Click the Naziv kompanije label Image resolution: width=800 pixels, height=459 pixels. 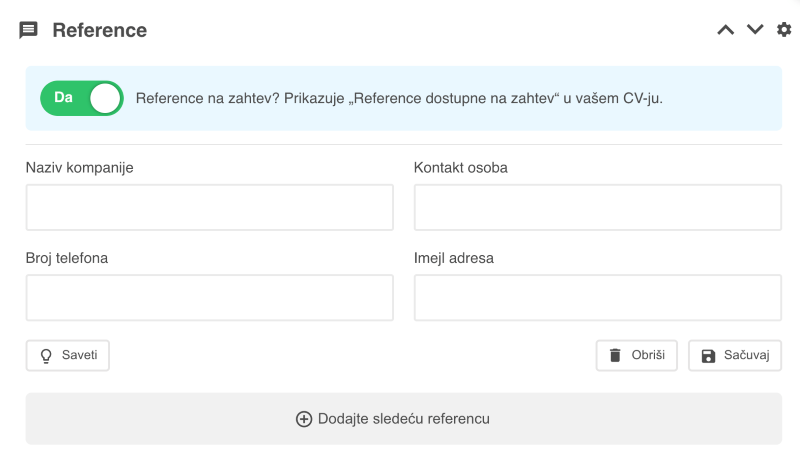[x=80, y=168]
